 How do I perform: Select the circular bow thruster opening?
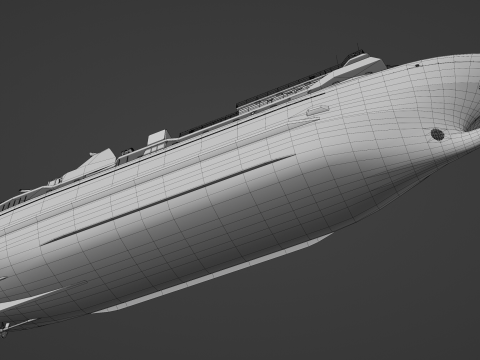tap(437, 134)
